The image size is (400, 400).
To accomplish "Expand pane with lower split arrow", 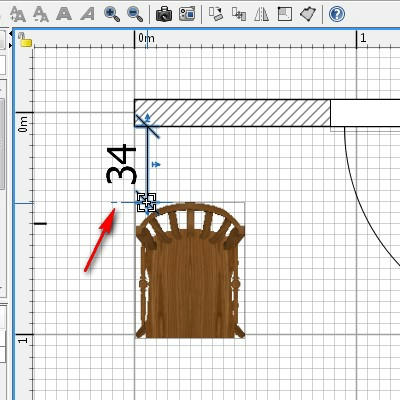I will click(11, 45).
